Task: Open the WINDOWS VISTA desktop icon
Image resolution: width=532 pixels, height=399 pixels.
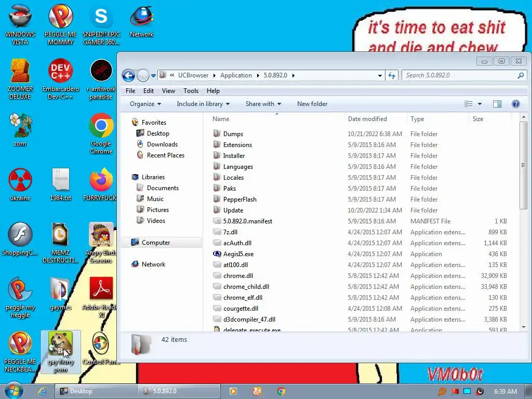Action: (x=20, y=25)
